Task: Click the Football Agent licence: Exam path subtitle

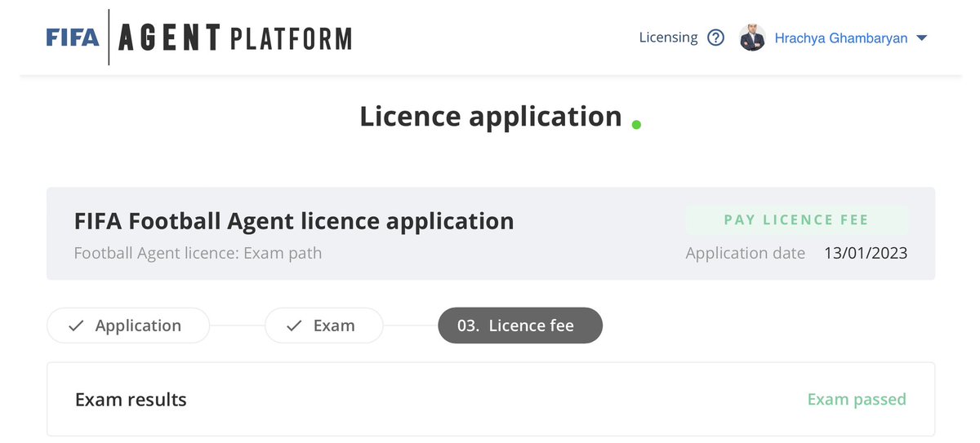Action: 198,253
